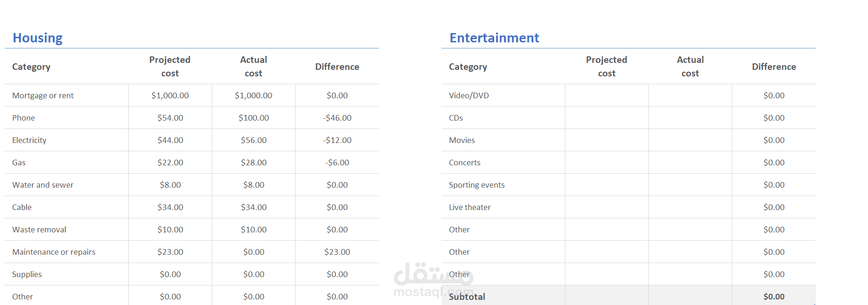Click Gas actual cost $28.00 cell

254,163
